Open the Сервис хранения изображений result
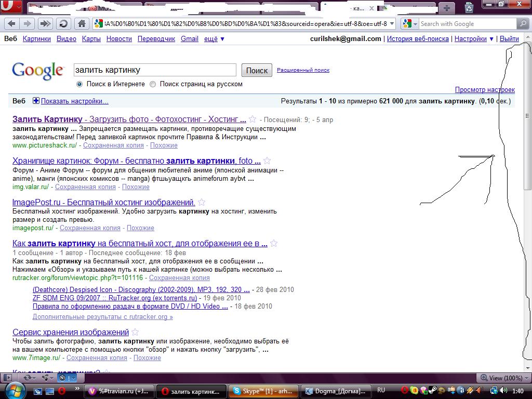The image size is (532, 399). 71,332
